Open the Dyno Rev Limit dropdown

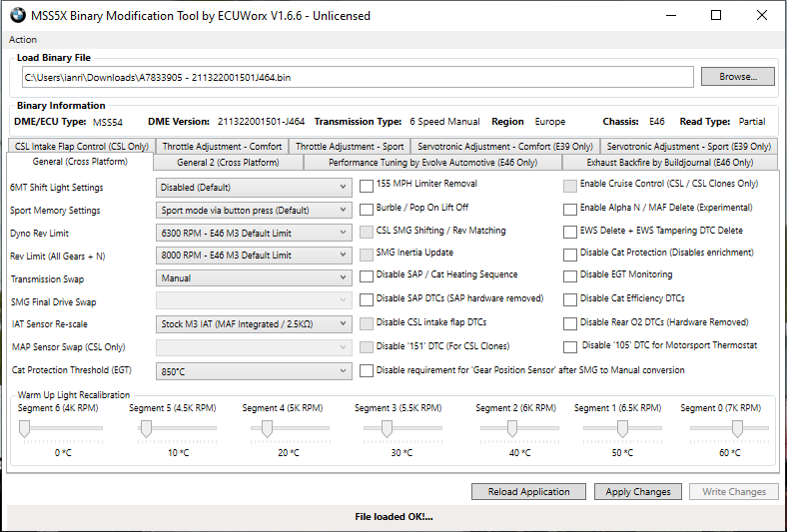254,233
